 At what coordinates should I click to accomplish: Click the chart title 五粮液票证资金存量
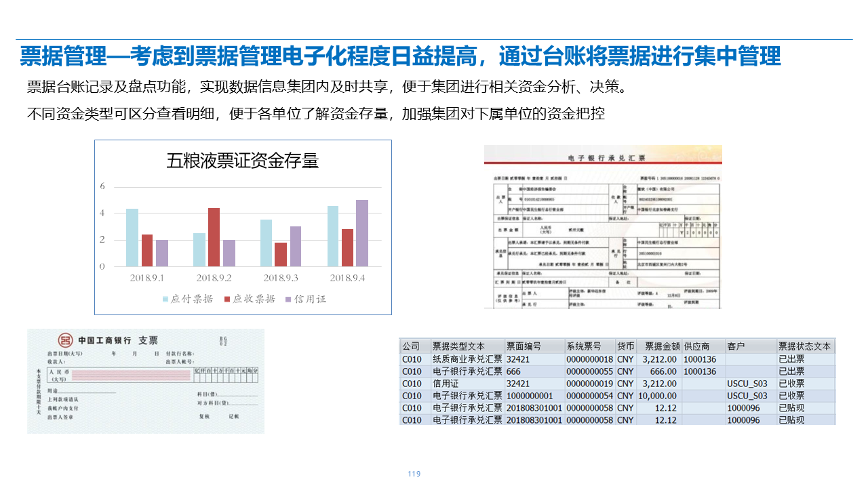pos(243,161)
